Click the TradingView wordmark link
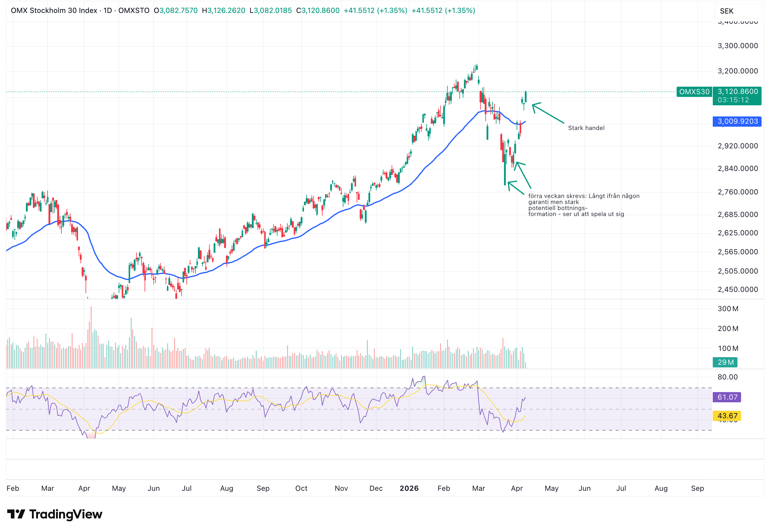Screen dimensions: 770x532 point(66,514)
